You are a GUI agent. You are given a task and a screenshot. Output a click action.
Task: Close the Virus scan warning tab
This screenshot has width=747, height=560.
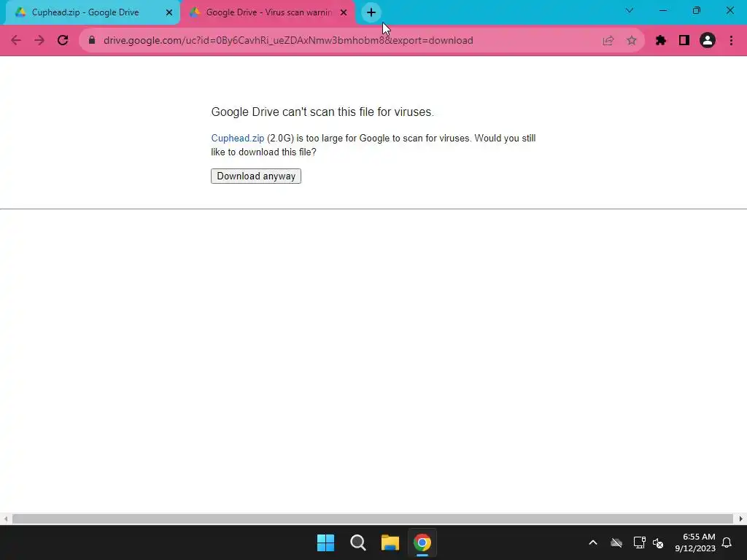pos(344,12)
